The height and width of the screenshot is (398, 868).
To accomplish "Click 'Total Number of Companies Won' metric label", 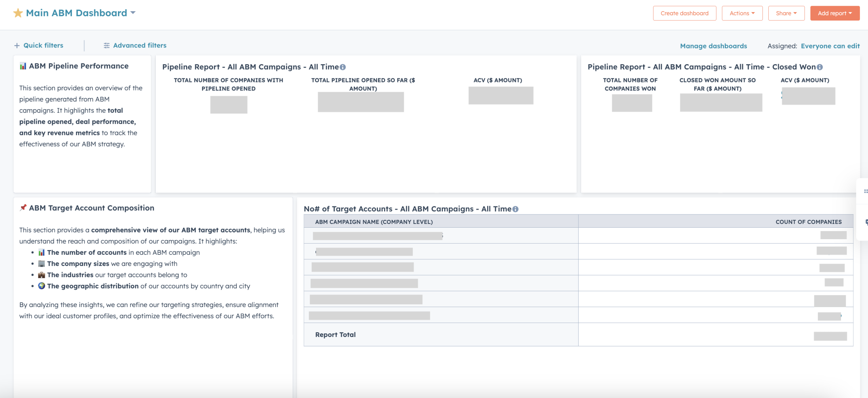I will click(630, 84).
